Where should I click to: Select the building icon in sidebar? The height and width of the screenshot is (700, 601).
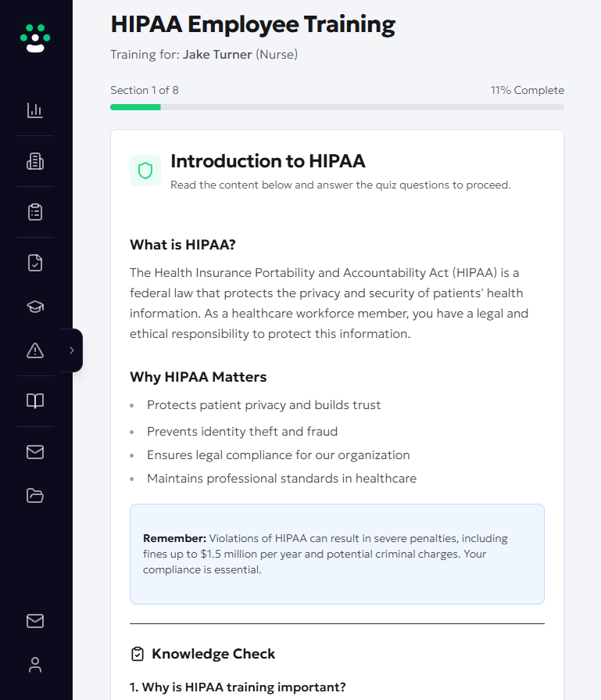[35, 161]
